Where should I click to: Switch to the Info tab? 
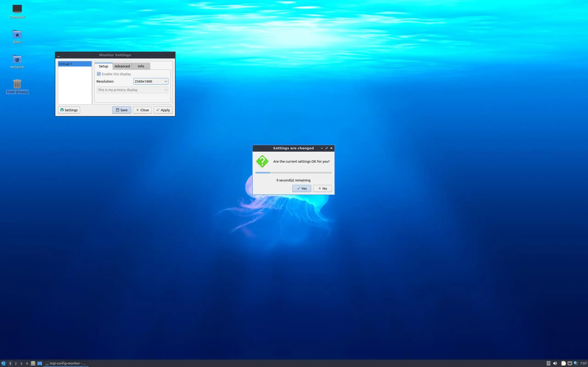pos(141,66)
